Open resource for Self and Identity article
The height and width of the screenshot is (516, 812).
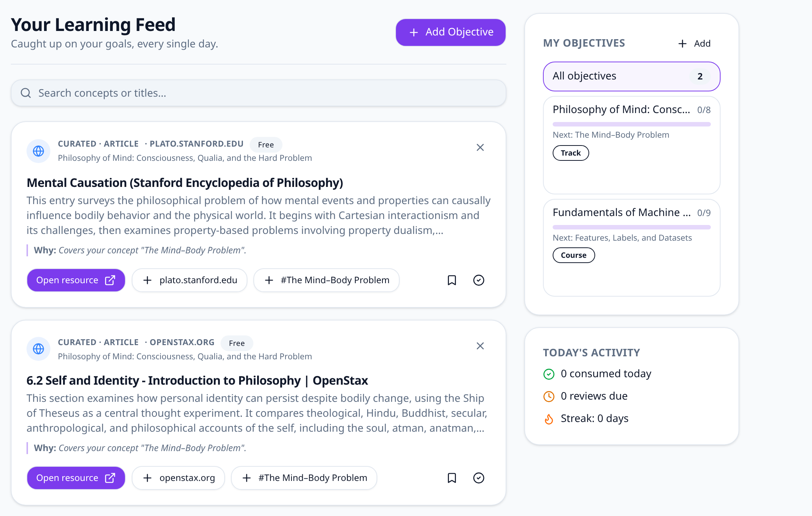76,478
